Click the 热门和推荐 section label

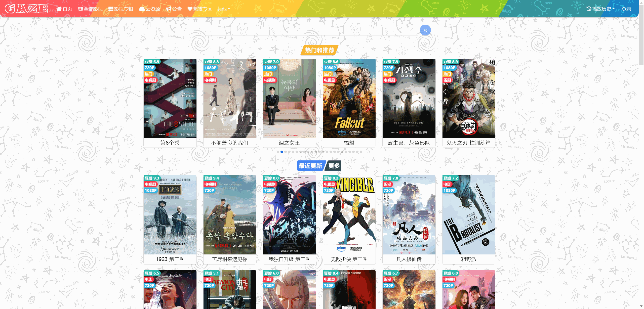point(319,50)
